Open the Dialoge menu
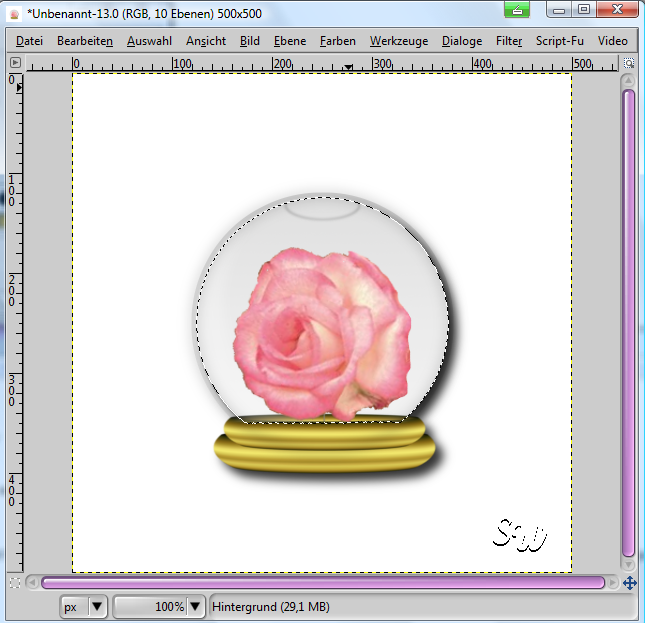 (x=462, y=41)
